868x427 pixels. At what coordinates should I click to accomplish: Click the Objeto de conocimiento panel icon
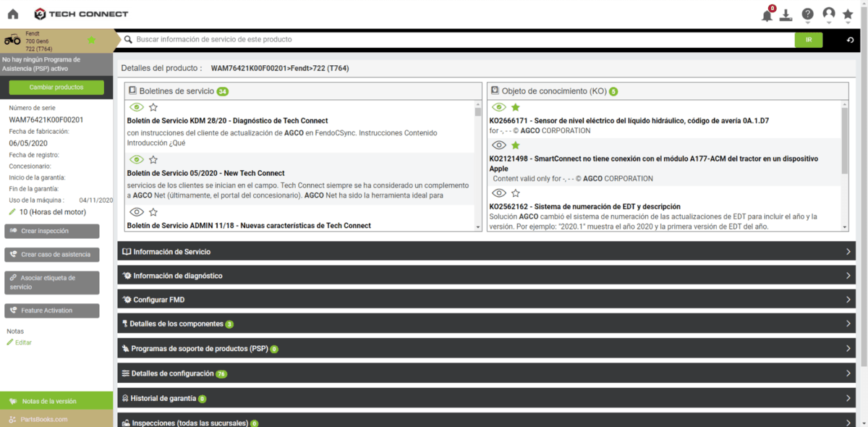pyautogui.click(x=495, y=91)
